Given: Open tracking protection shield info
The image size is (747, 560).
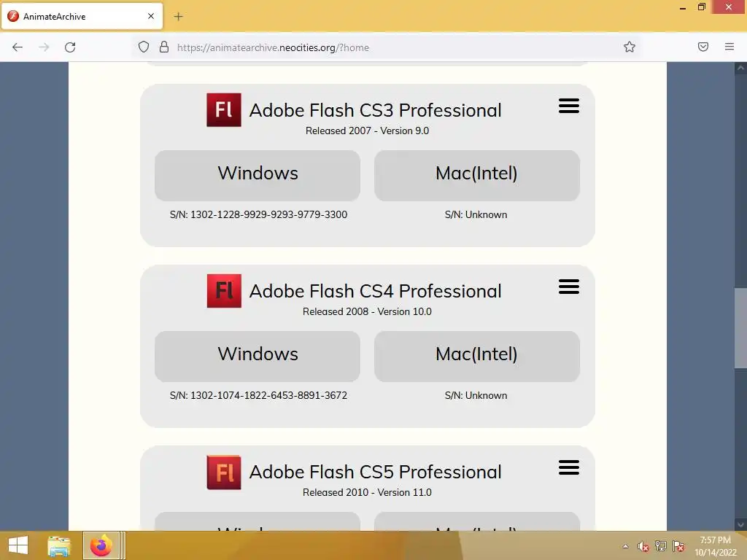Looking at the screenshot, I should point(144,47).
